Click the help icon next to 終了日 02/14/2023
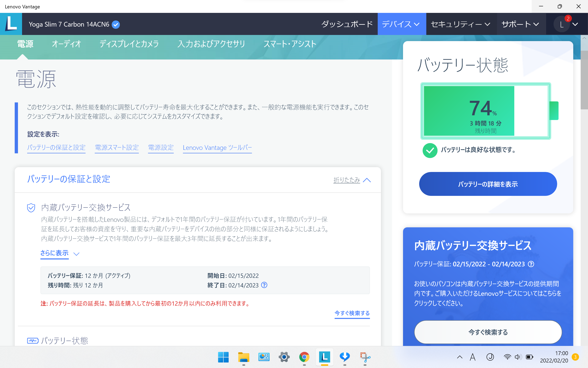This screenshot has height=368, width=588. 264,285
